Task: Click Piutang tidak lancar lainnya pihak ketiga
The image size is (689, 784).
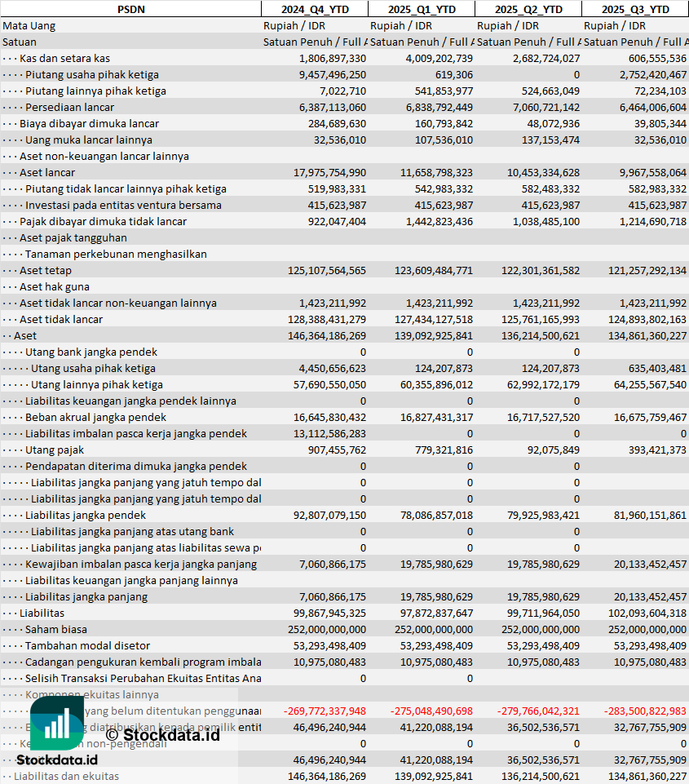Action: [x=126, y=189]
